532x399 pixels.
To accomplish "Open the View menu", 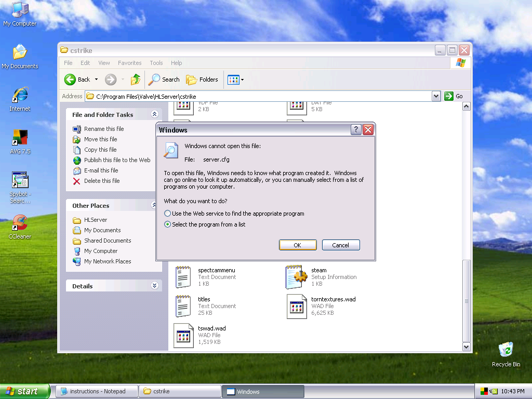I will [104, 63].
